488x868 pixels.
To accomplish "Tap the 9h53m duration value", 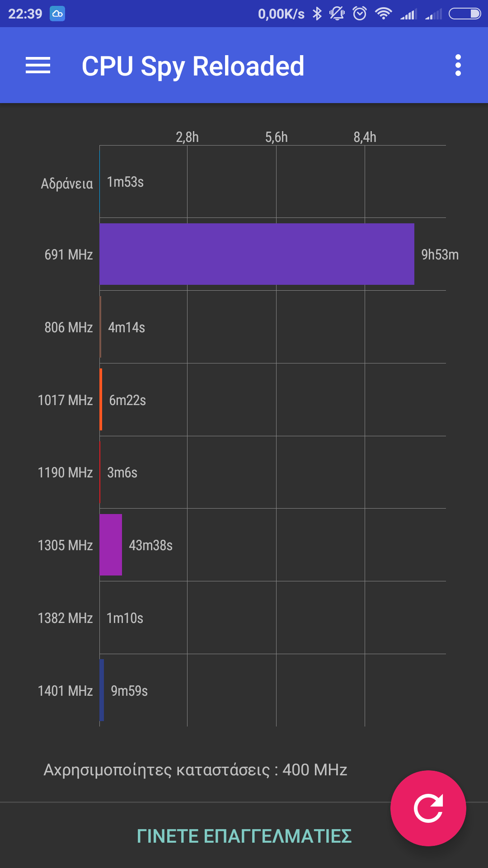I will pyautogui.click(x=440, y=255).
